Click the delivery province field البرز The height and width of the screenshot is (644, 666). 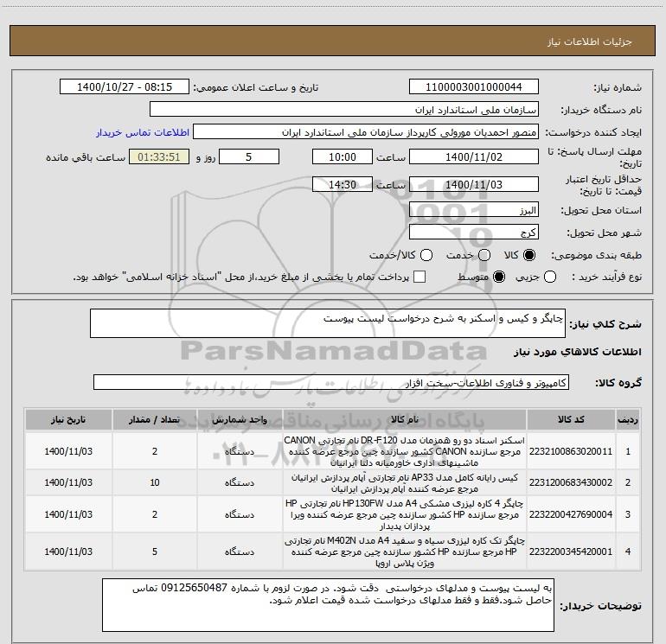[x=474, y=210]
